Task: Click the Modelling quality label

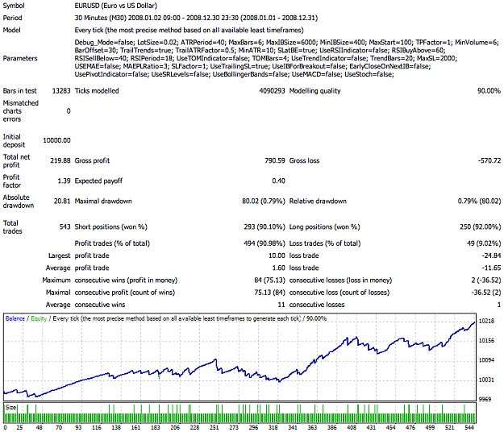Action: coord(315,91)
